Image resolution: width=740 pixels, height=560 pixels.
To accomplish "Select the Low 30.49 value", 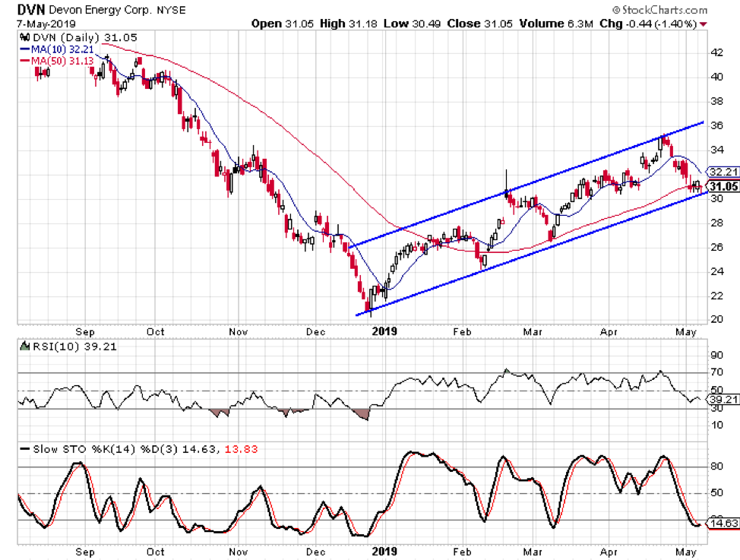I will pos(412,24).
